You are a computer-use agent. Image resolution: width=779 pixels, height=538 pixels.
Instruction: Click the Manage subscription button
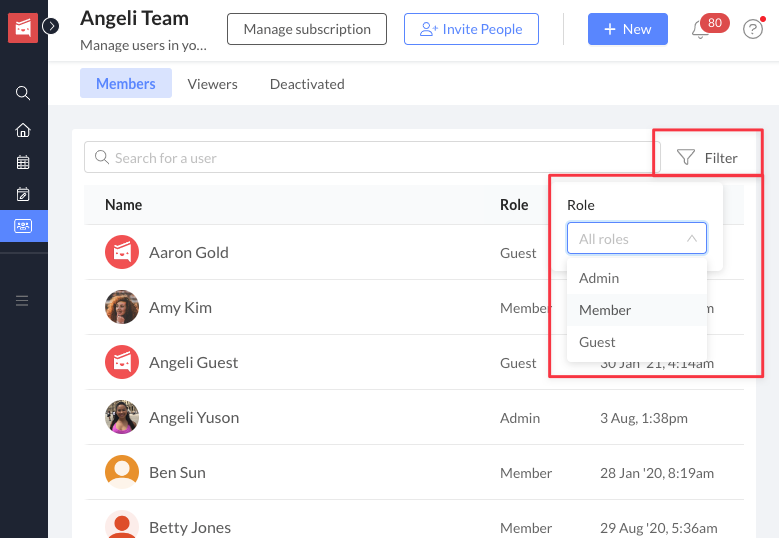tap(307, 29)
